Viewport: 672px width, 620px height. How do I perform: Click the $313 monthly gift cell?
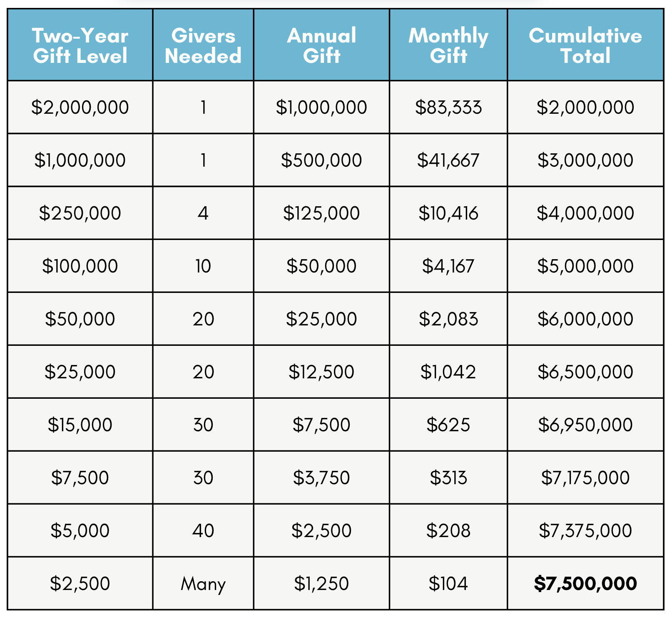[x=448, y=478]
